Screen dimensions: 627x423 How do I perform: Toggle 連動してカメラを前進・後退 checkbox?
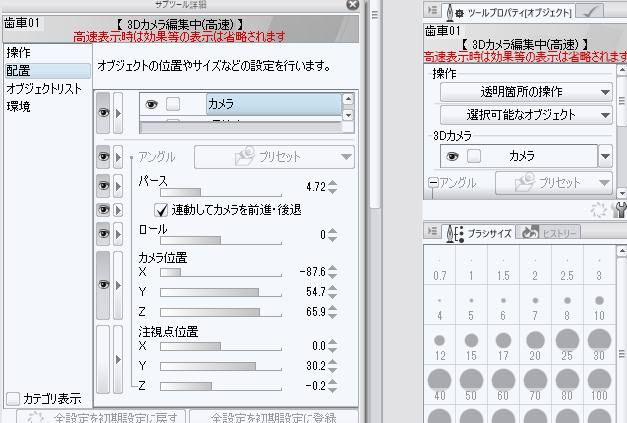(x=161, y=210)
